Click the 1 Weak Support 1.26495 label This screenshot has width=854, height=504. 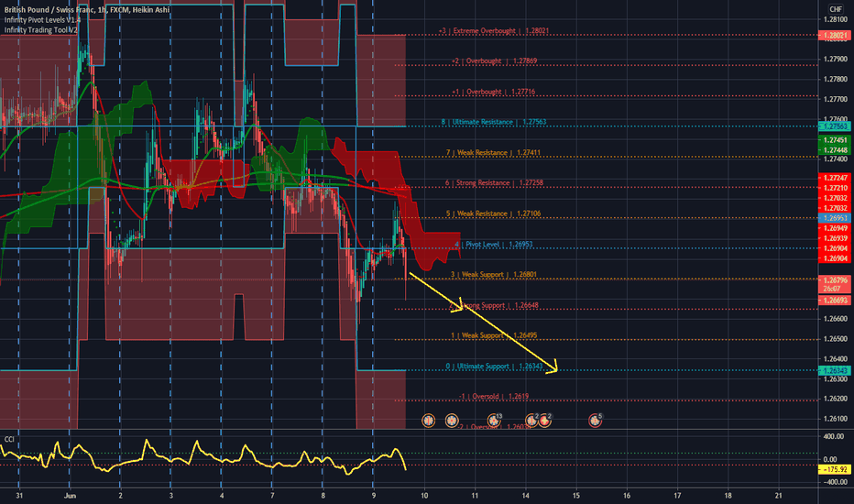click(494, 335)
